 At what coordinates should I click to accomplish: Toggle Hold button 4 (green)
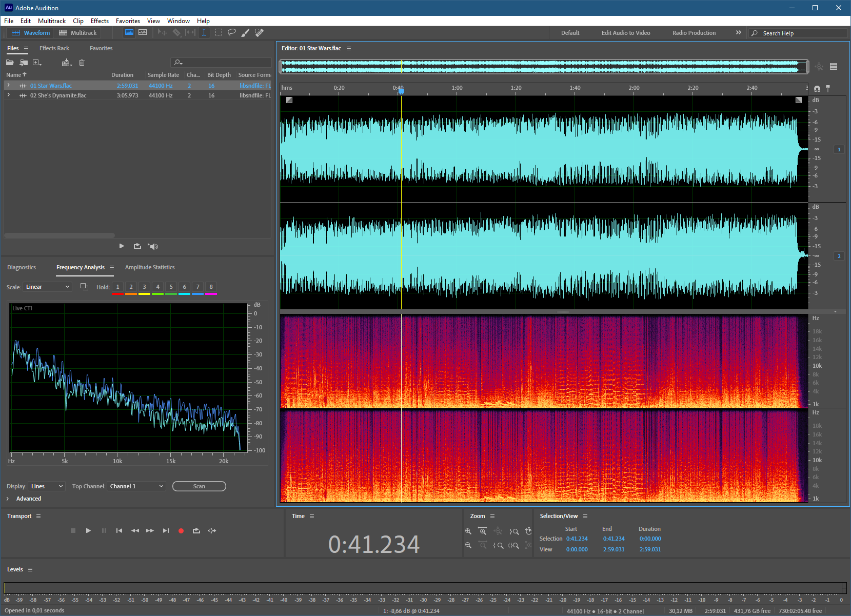click(157, 288)
